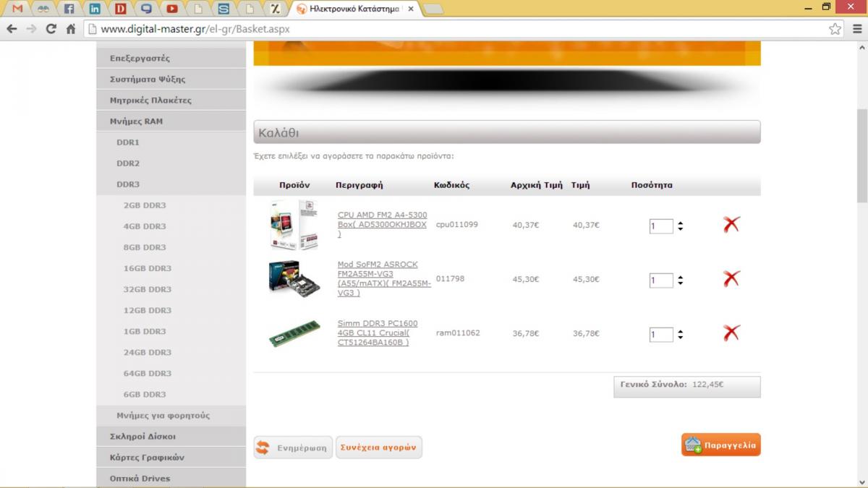Open Σκληροί Δίσκοι category
Viewport: 868px width, 488px height.
(x=171, y=437)
